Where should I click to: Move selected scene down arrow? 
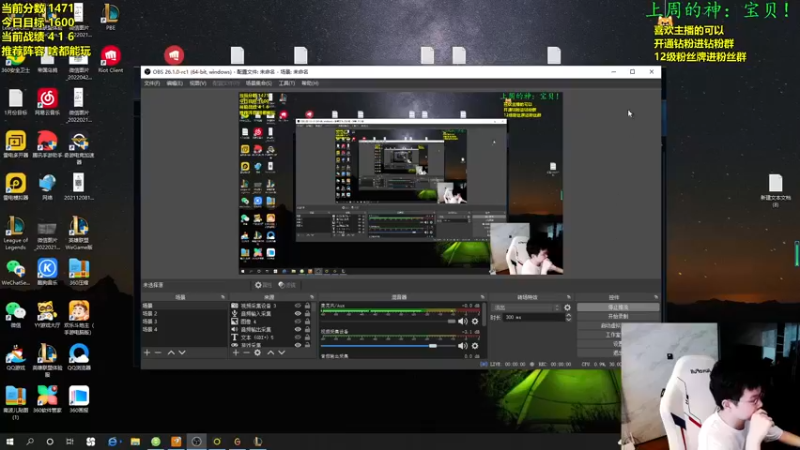point(182,353)
